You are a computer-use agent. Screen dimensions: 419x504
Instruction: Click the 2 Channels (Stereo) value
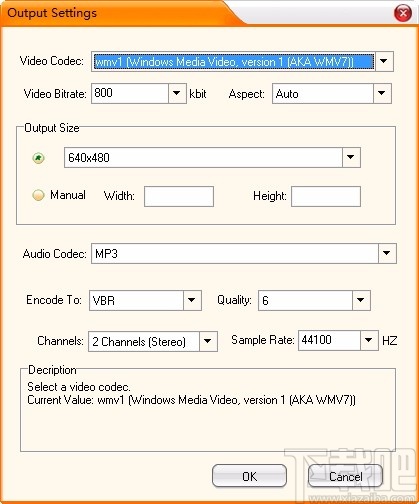pyautogui.click(x=144, y=341)
